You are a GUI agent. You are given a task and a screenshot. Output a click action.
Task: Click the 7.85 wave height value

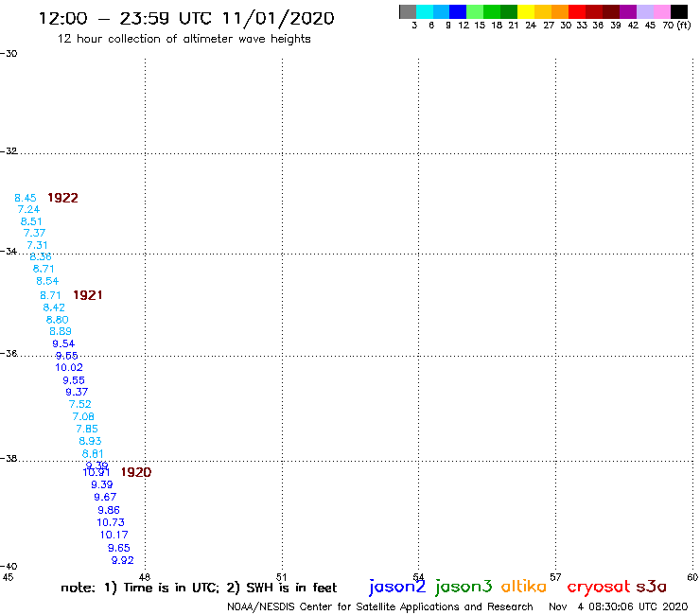click(87, 429)
